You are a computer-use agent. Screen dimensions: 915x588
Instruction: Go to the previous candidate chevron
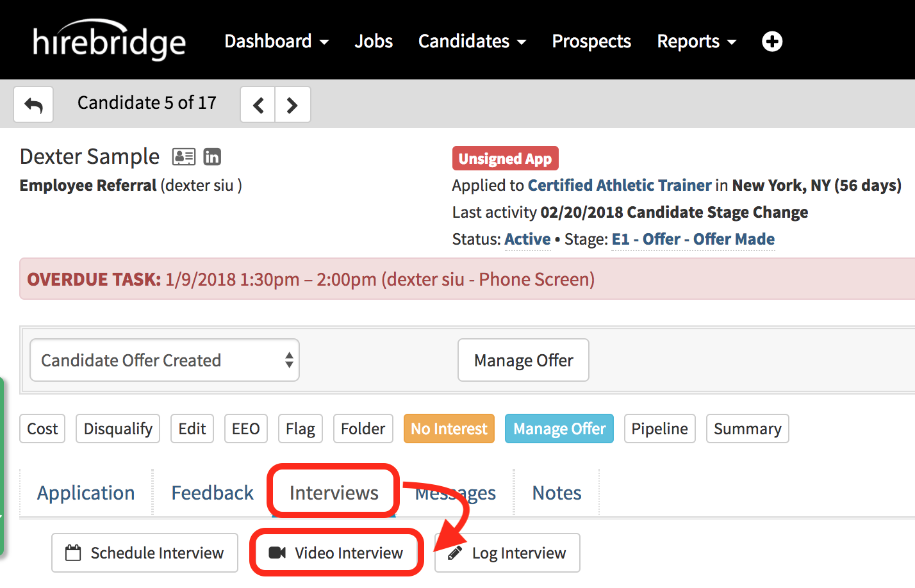(x=258, y=104)
